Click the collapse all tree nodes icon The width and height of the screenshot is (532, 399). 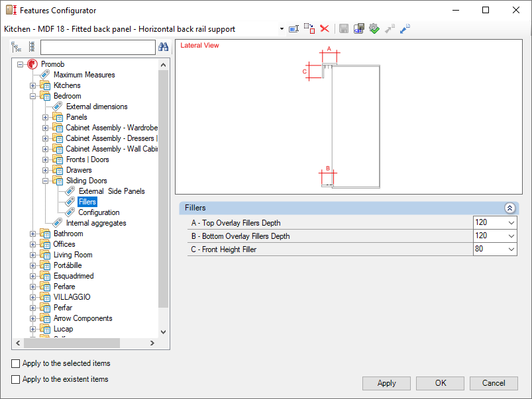(32, 47)
